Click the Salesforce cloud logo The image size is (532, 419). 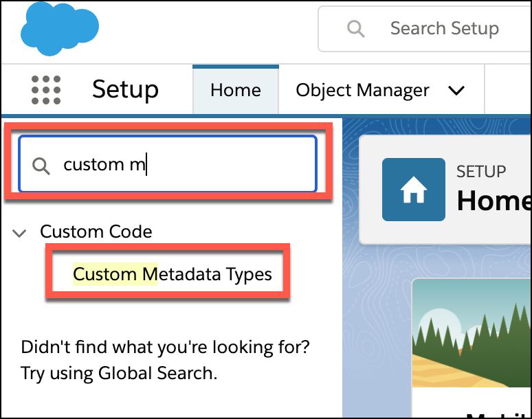click(60, 29)
